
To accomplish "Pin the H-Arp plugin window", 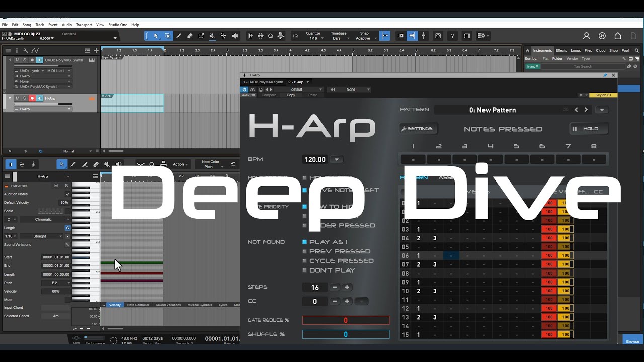I will click(x=605, y=75).
